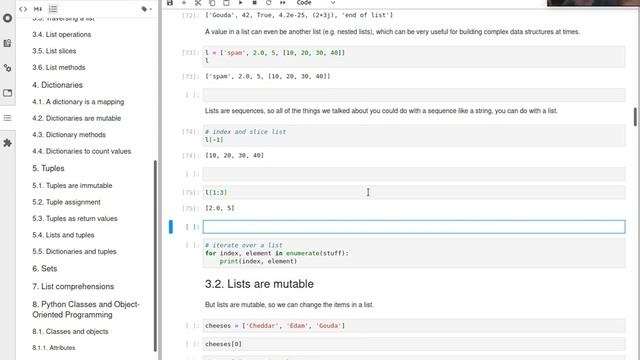Open 5.2. Tuple assignment

pos(66,202)
